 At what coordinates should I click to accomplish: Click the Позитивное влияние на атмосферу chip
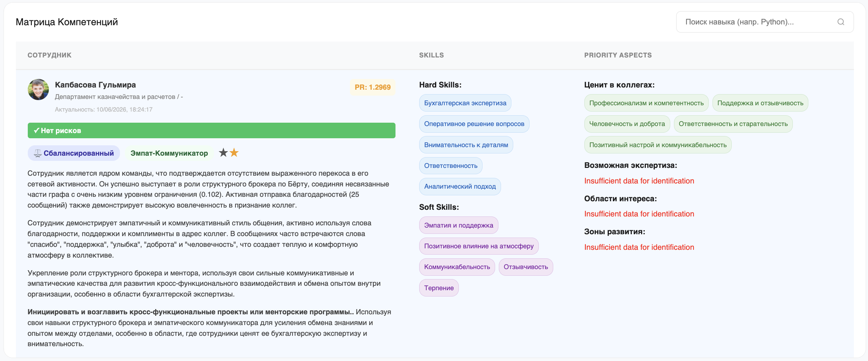(x=479, y=246)
